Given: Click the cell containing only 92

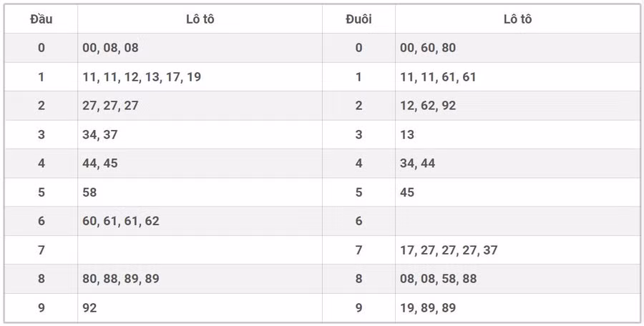Looking at the screenshot, I should [90, 307].
